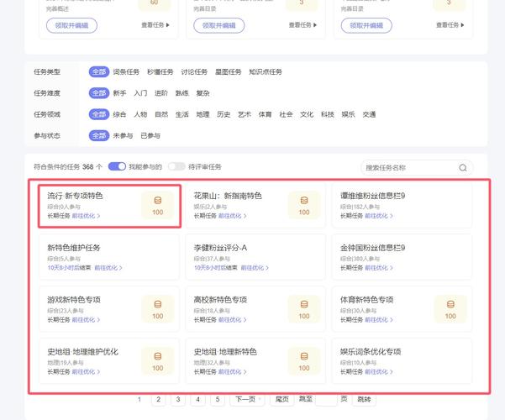Select the 地理 domain filter

203,114
